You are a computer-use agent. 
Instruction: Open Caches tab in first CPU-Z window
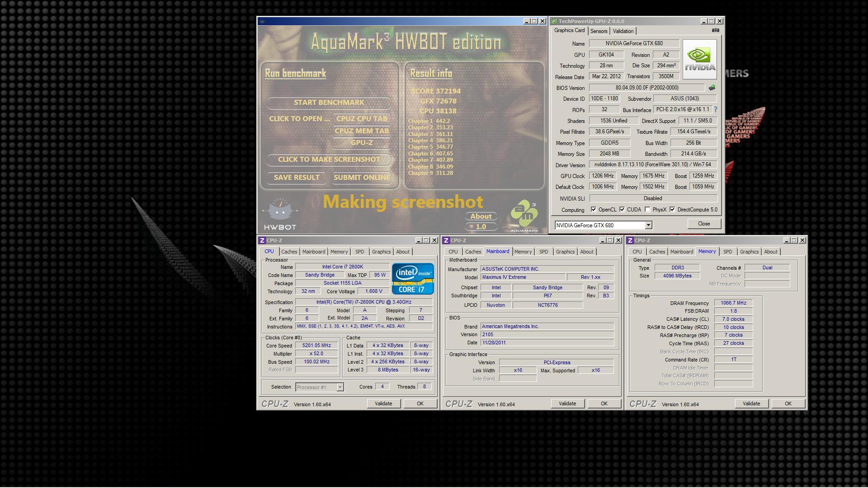coord(289,252)
